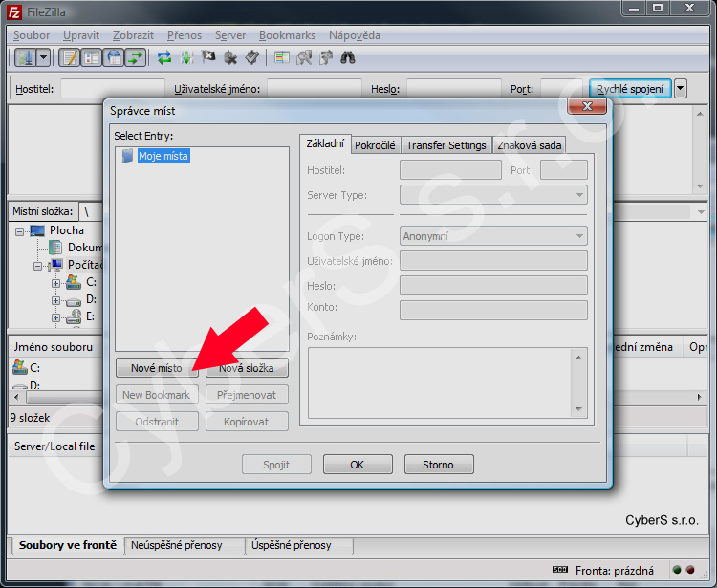Image resolution: width=717 pixels, height=588 pixels.
Task: Click message log scrollbar down arrow
Action: click(700, 186)
